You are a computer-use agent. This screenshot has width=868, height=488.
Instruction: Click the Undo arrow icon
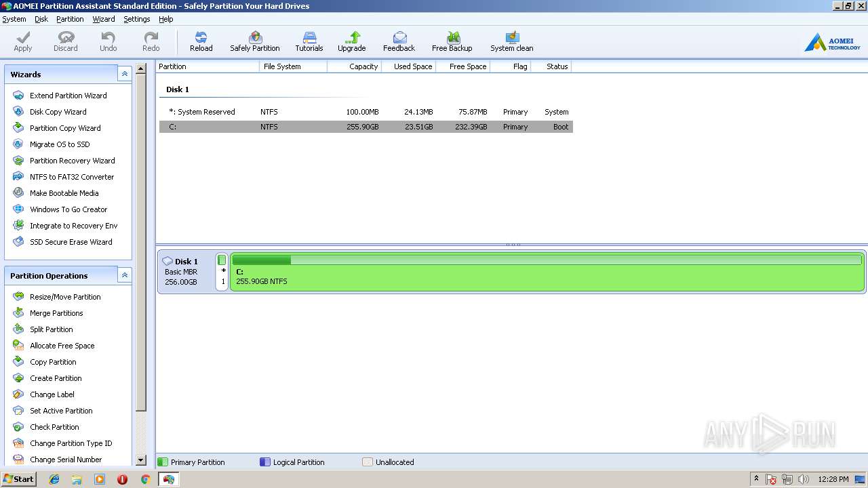[x=108, y=37]
